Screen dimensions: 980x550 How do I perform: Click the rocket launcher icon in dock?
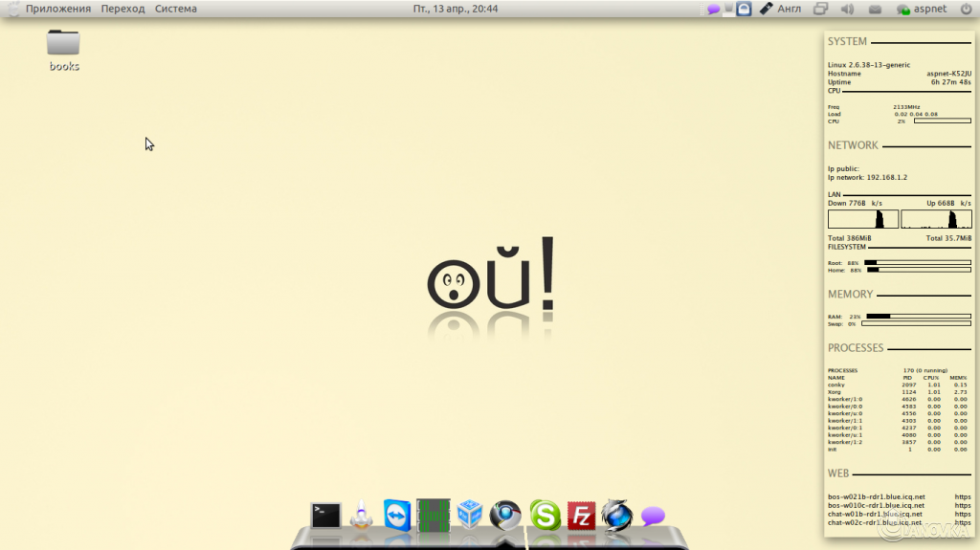pyautogui.click(x=361, y=516)
